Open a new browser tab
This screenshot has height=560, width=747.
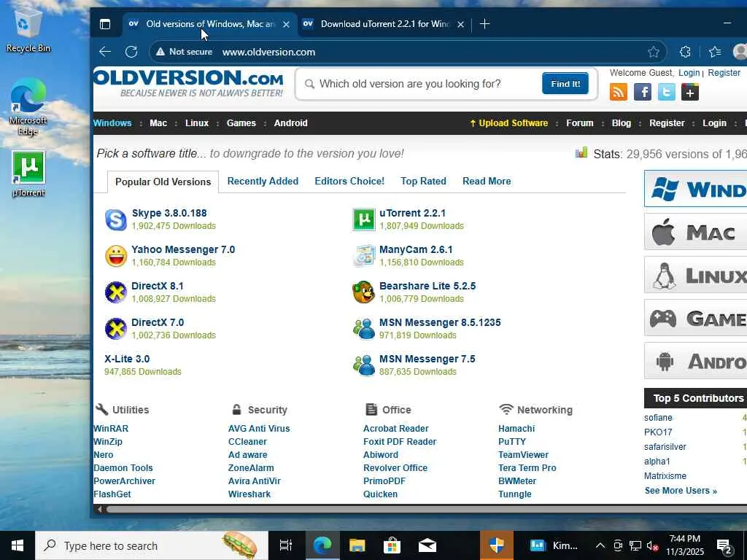[x=484, y=24]
